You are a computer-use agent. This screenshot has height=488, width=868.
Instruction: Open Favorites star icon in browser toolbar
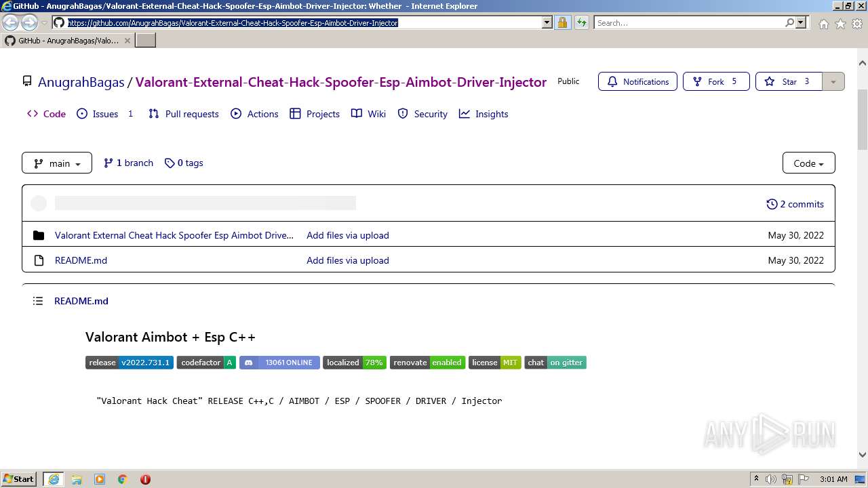point(840,24)
